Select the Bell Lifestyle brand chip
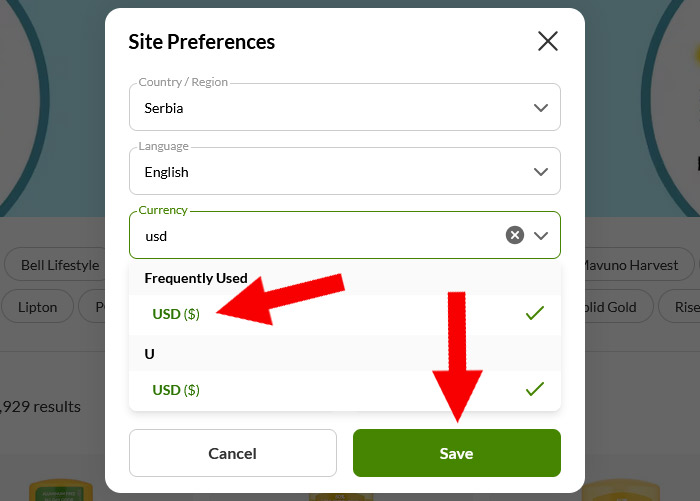 tap(60, 265)
